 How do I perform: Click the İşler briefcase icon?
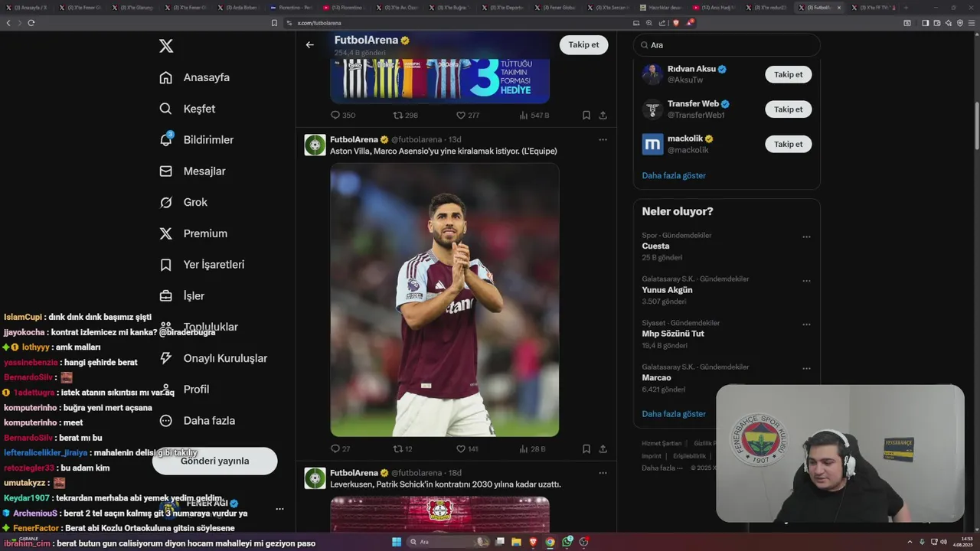[x=165, y=295]
